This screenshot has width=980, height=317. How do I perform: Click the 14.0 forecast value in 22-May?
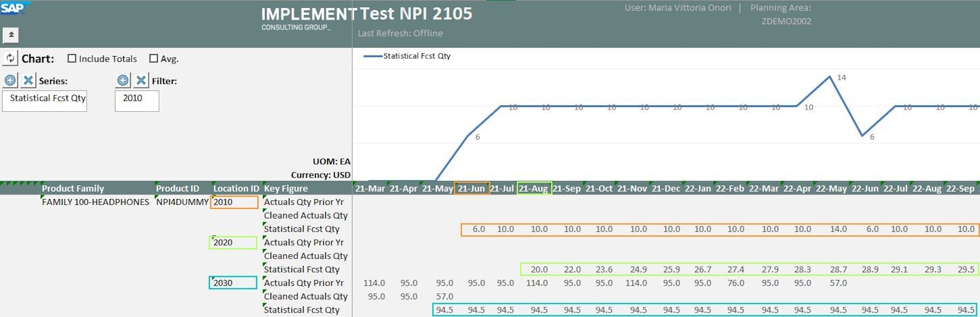pos(838,229)
